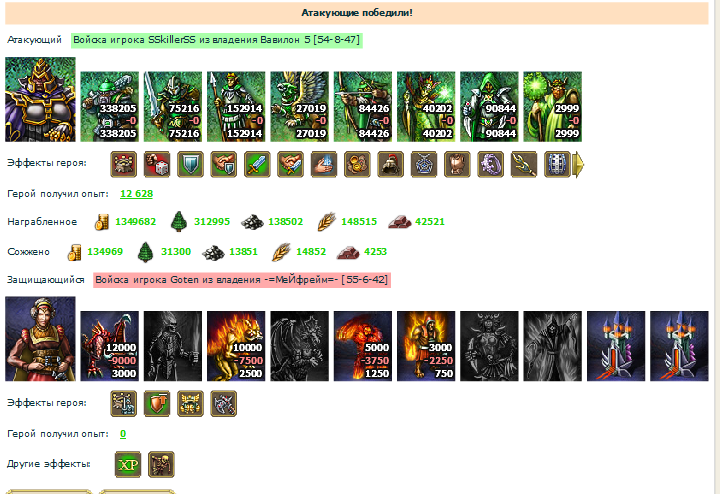The image size is (720, 494).
Task: Select the orange shield upgrade effect icon
Action: (x=157, y=404)
